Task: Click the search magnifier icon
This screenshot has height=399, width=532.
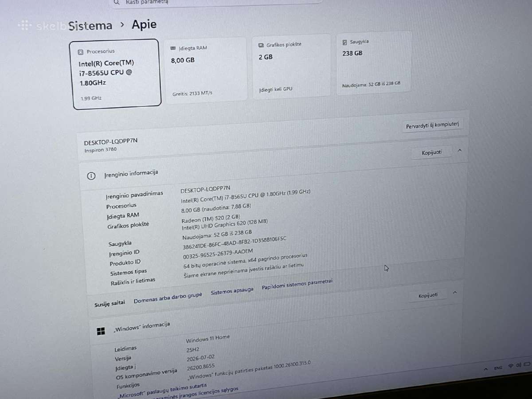Action: click(x=117, y=2)
